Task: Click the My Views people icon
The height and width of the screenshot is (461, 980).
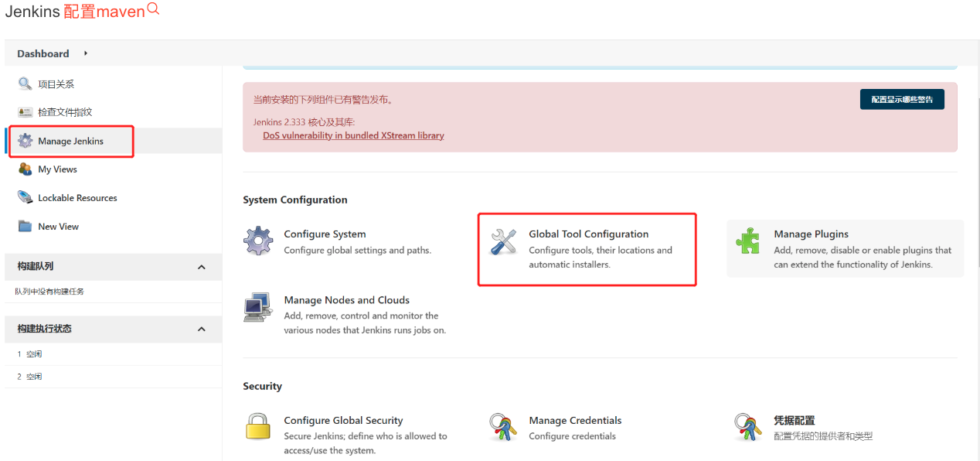Action: [x=25, y=169]
